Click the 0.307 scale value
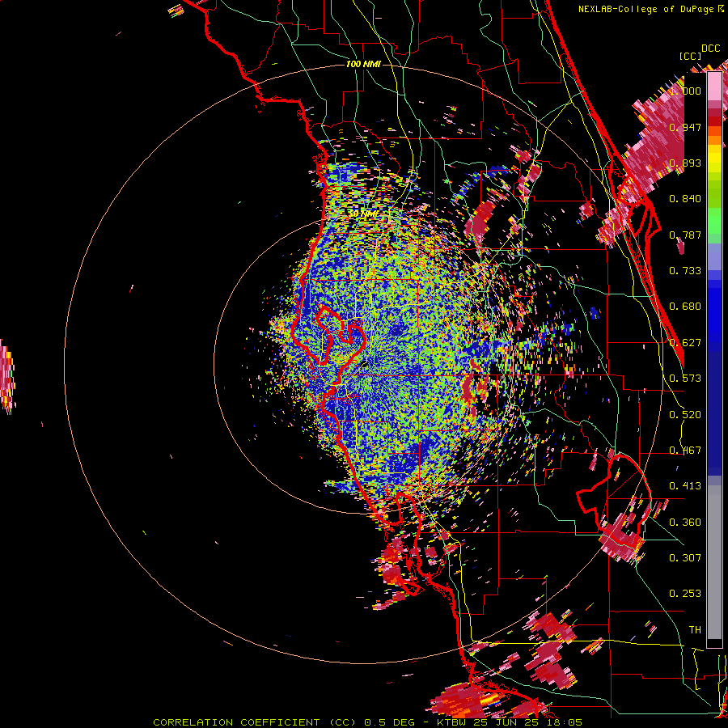 coord(685,558)
